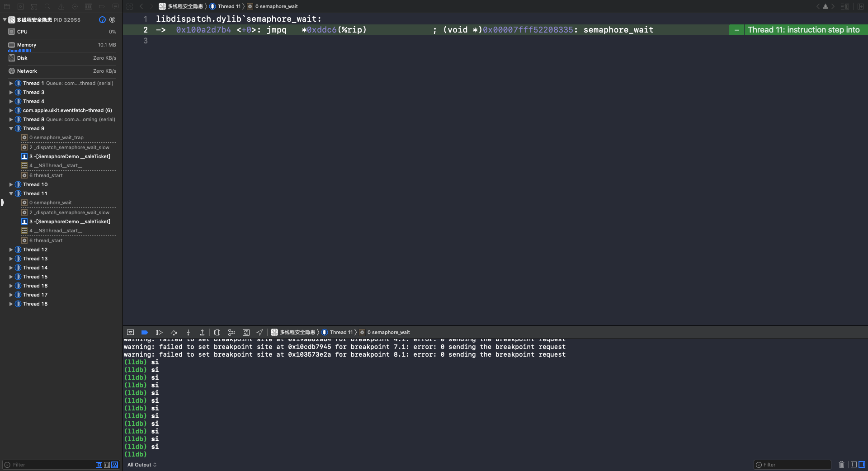Open the related items grid icon
The image size is (868, 471).
click(x=130, y=6)
